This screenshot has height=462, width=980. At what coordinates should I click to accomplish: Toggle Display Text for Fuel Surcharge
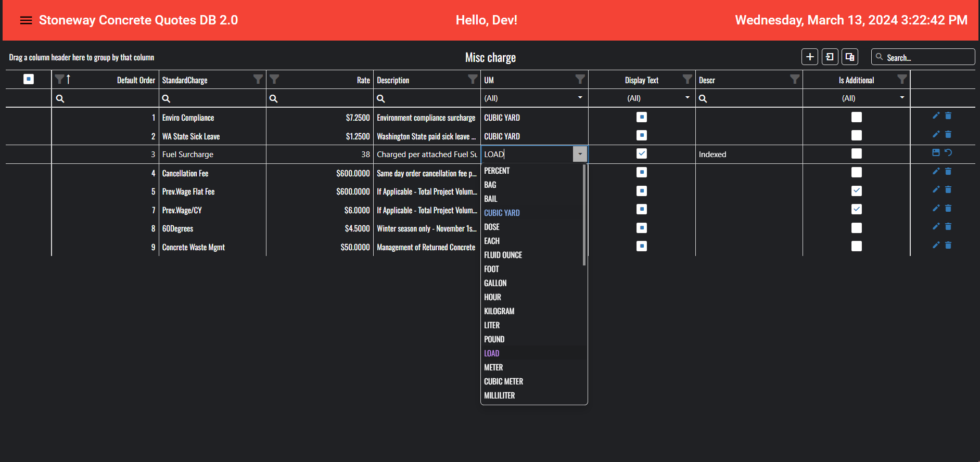(642, 153)
